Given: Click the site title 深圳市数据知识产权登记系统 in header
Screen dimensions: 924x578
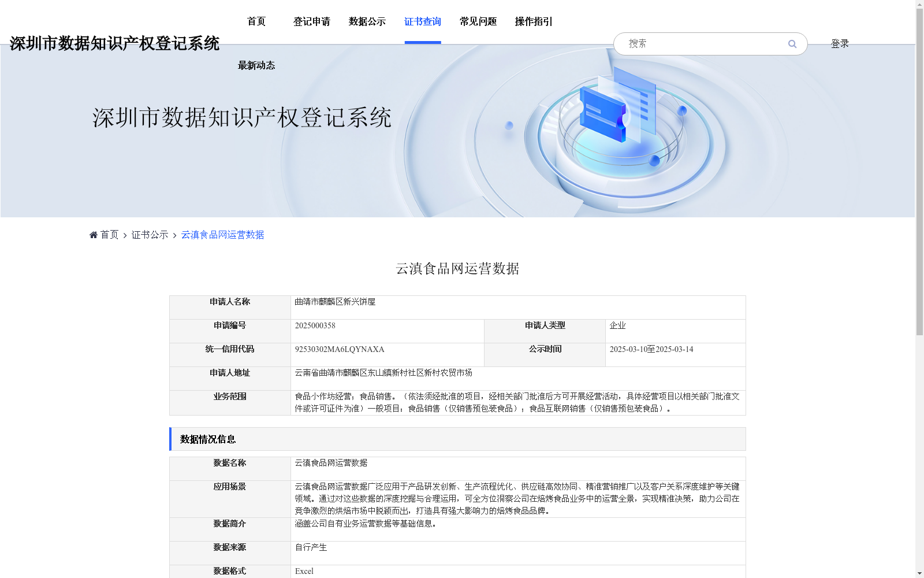Looking at the screenshot, I should [x=114, y=43].
